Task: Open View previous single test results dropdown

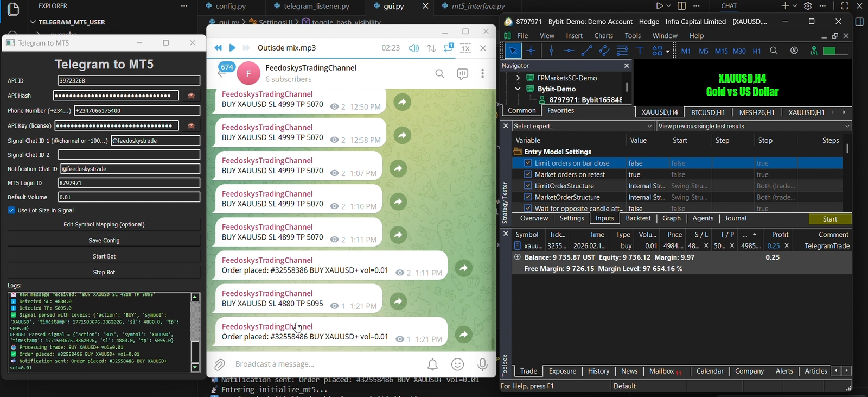Action: (754, 126)
